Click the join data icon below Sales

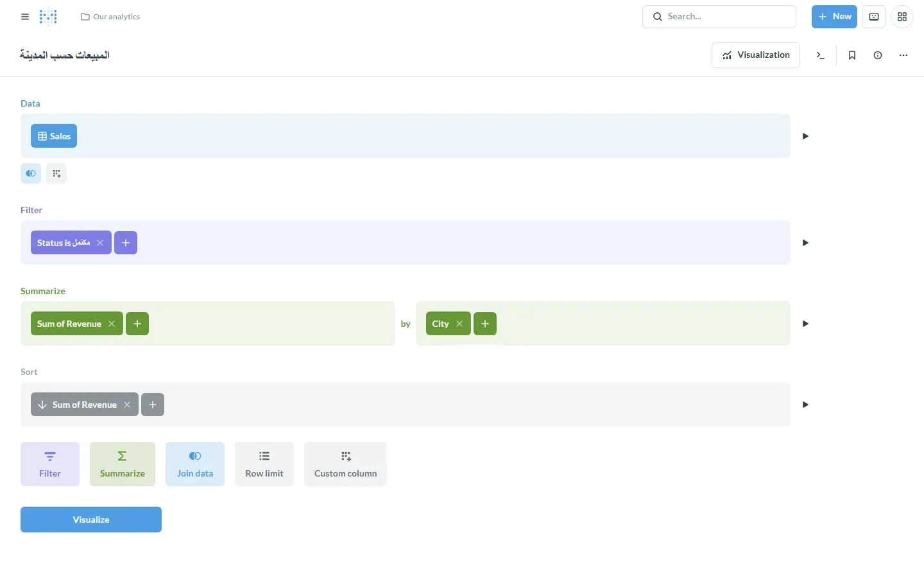[31, 173]
